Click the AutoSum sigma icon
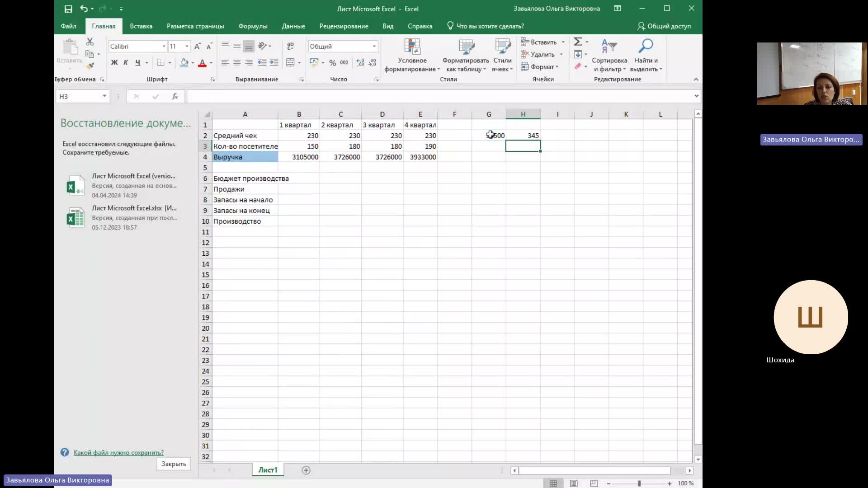 point(578,42)
